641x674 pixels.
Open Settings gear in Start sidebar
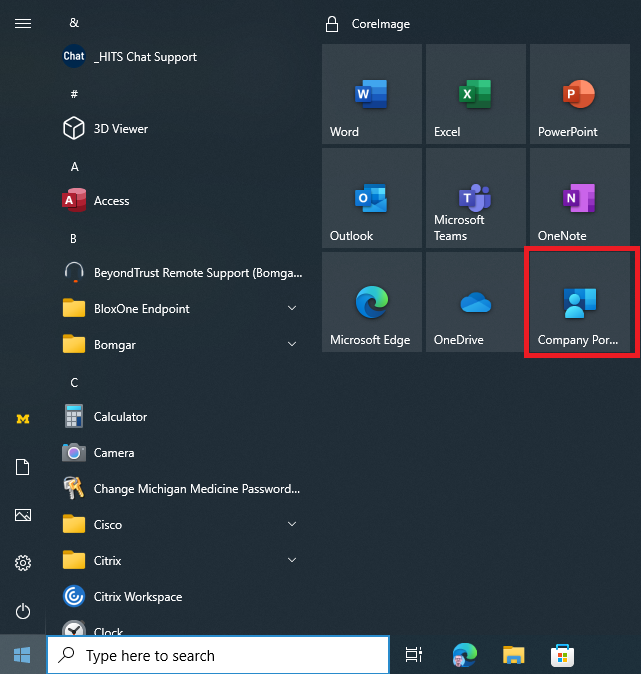pyautogui.click(x=23, y=563)
